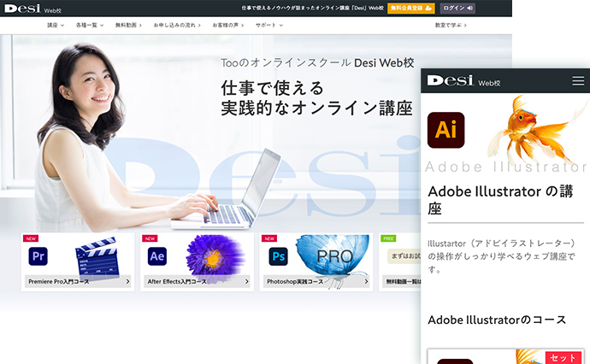
Task: Click the arrow on the After Effects入門コース bar
Action: (x=247, y=281)
